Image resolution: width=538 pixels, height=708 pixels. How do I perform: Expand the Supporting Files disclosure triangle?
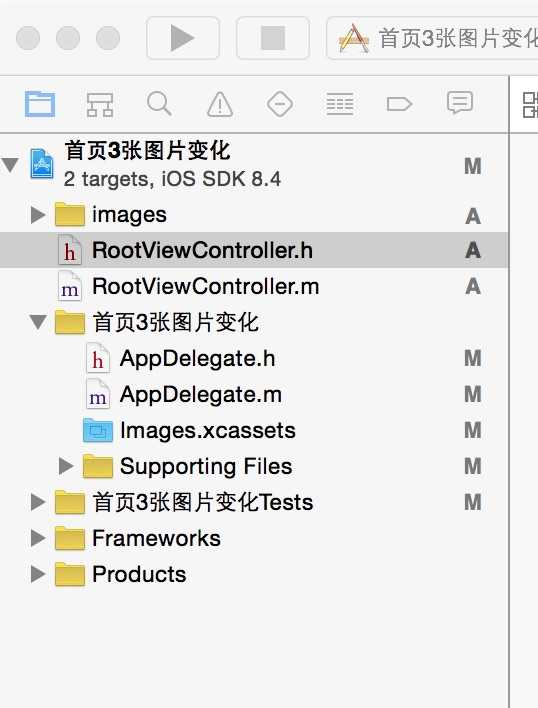pyautogui.click(x=66, y=466)
